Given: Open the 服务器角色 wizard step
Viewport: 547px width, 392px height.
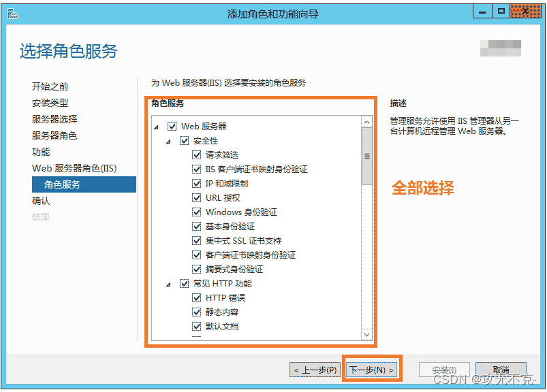Looking at the screenshot, I should (54, 135).
